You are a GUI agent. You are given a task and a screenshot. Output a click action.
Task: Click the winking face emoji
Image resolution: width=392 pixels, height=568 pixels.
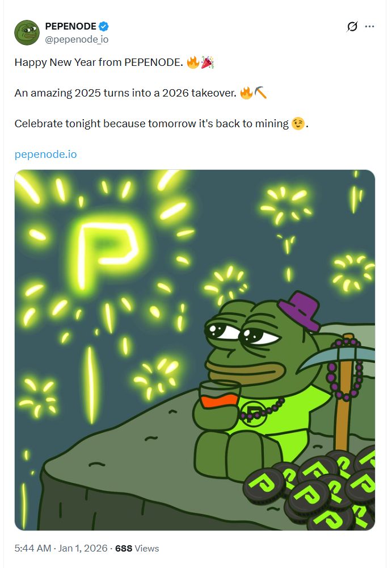tap(298, 123)
